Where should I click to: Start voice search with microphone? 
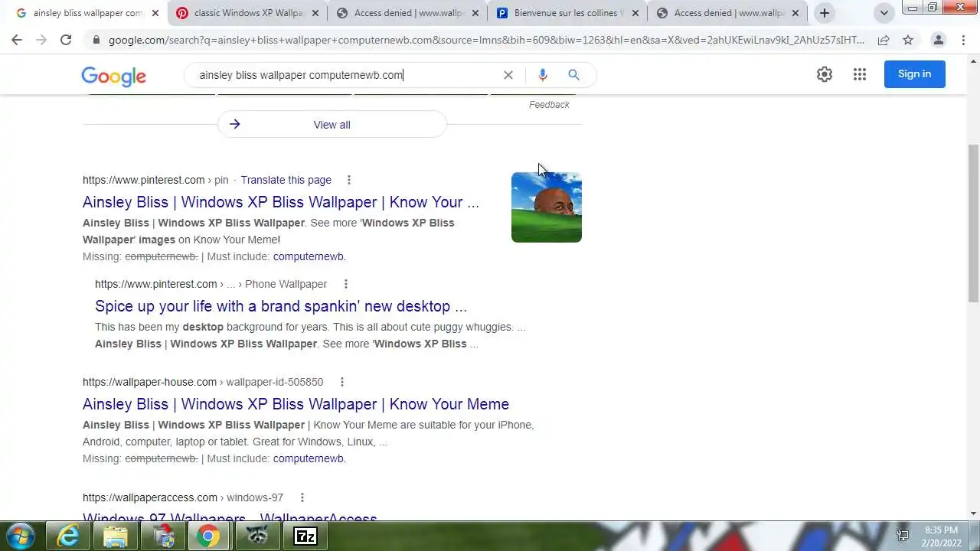click(543, 75)
